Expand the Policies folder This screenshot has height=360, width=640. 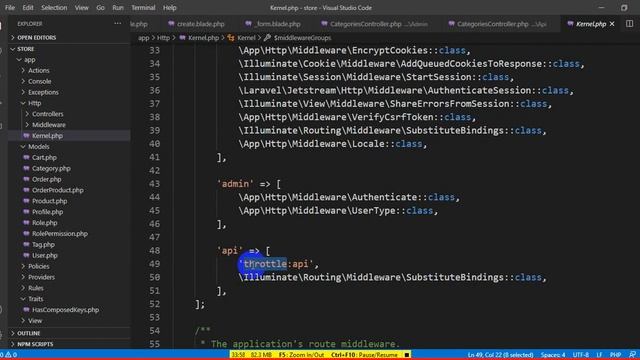point(38,266)
